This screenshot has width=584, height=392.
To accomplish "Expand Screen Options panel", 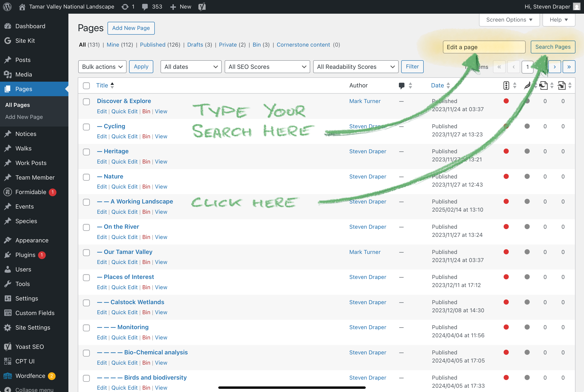I will point(509,20).
